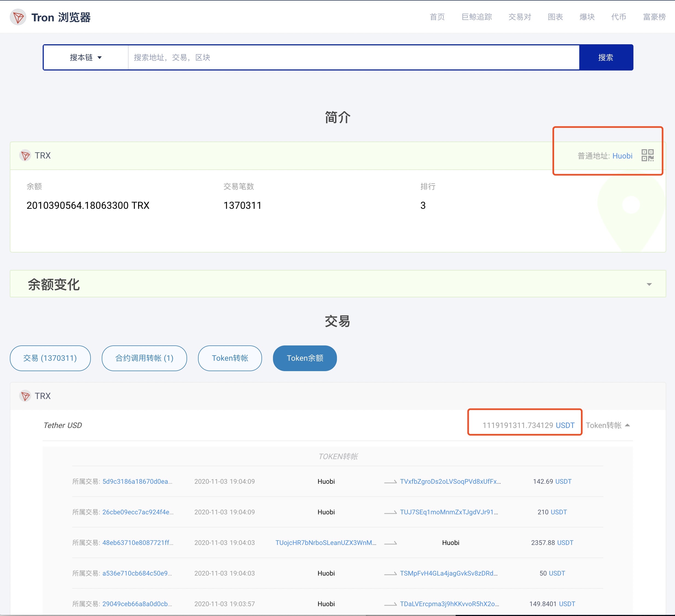675x616 pixels.
Task: Click USDT link in the 50 row
Action: 557,574
